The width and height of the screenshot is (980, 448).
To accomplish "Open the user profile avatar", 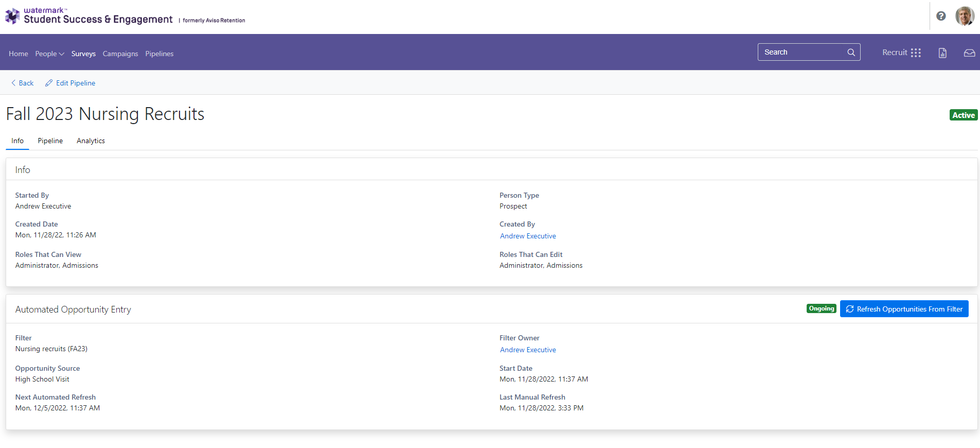I will [965, 16].
